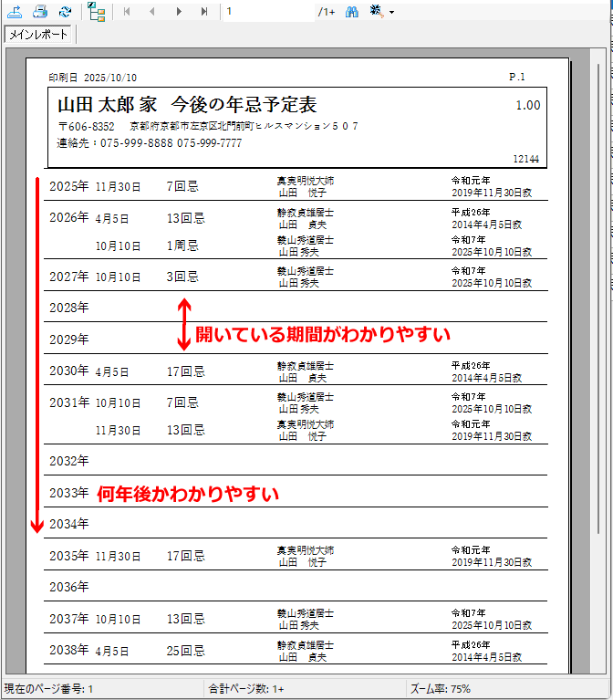
Task: Go to the first page
Action: [x=127, y=12]
